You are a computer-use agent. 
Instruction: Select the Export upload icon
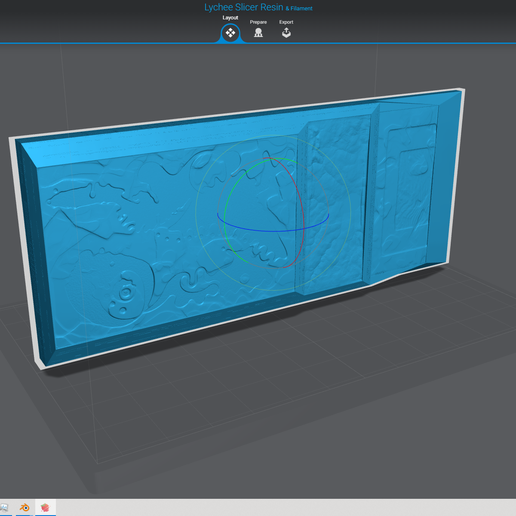click(x=286, y=33)
